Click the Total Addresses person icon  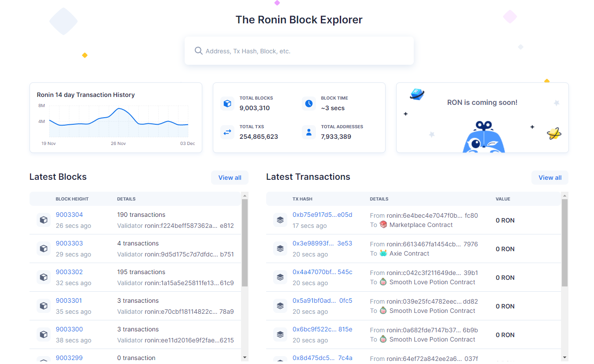(x=309, y=132)
